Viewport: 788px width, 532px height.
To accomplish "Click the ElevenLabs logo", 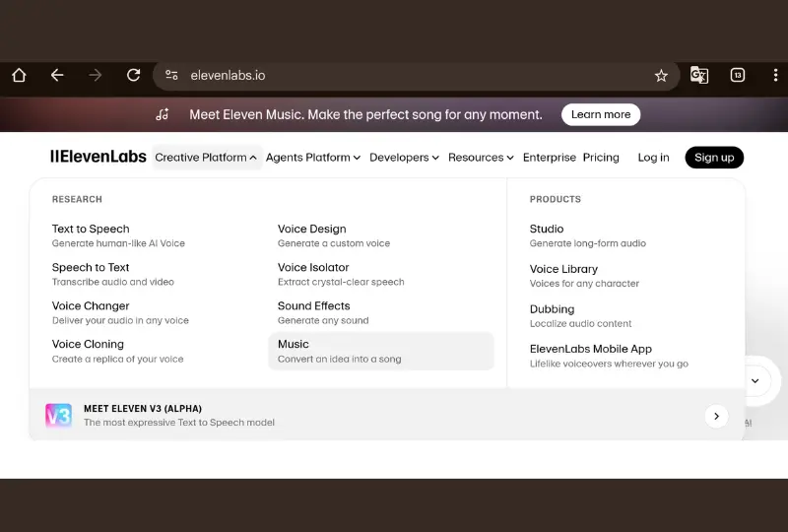I will coord(98,157).
